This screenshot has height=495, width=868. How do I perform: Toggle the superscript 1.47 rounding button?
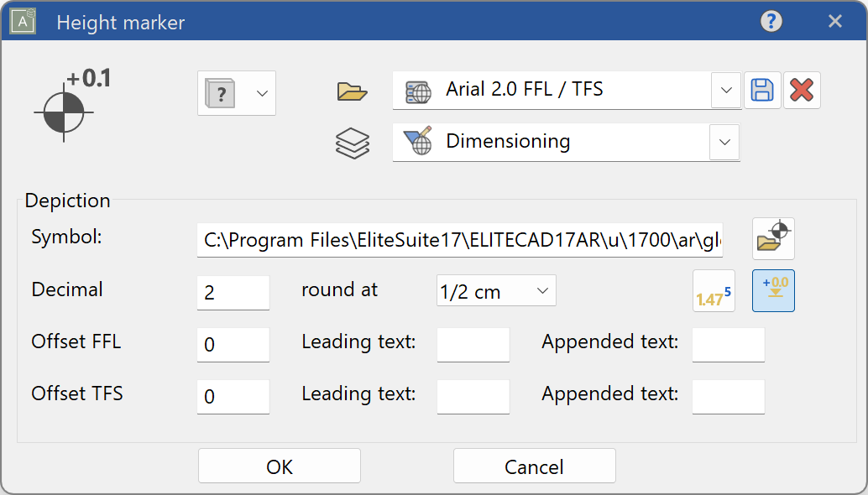(714, 291)
